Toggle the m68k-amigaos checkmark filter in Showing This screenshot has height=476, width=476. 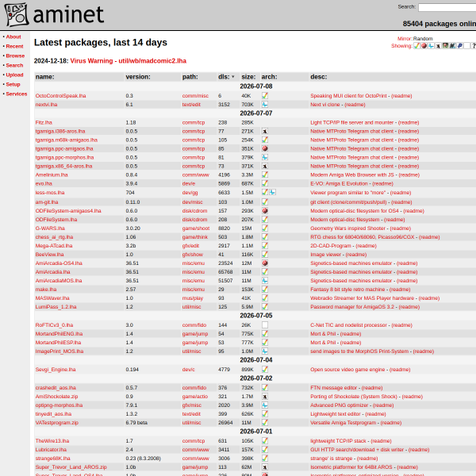[416, 46]
